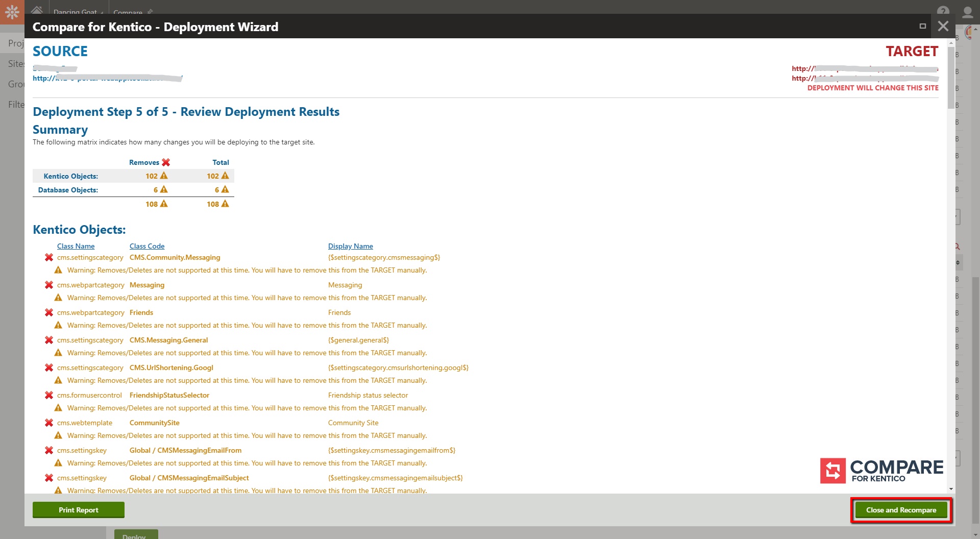Click the Print Report button

pyautogui.click(x=79, y=510)
